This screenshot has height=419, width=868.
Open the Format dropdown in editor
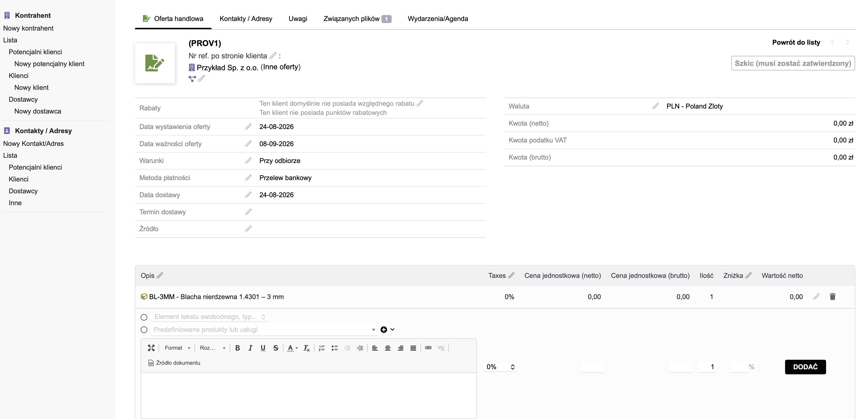[177, 348]
